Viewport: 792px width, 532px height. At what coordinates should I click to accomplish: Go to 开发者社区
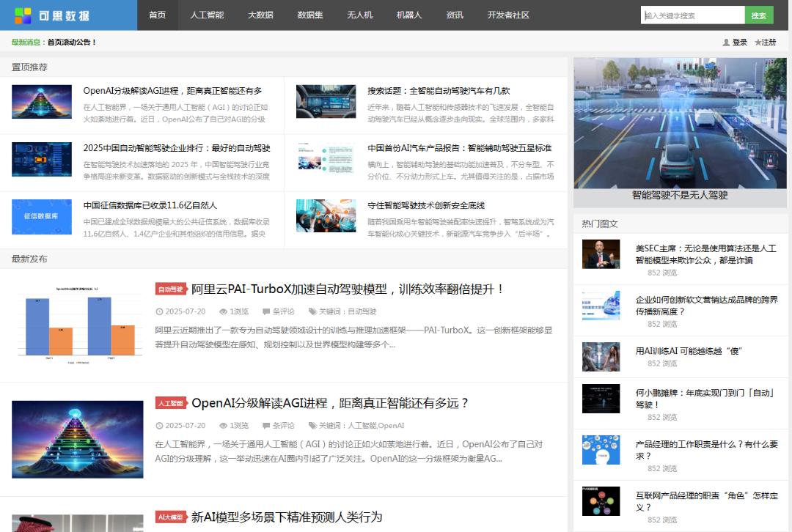[508, 15]
